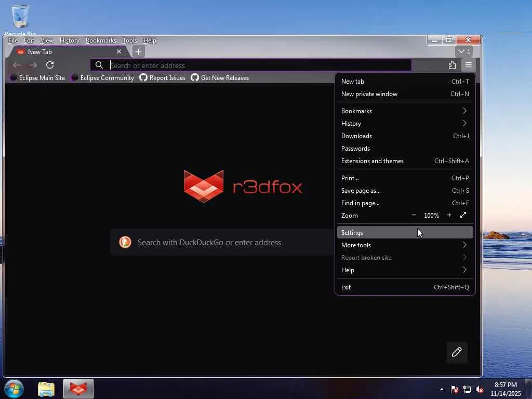
Task: Choose Exit in the app menu
Action: 405,287
